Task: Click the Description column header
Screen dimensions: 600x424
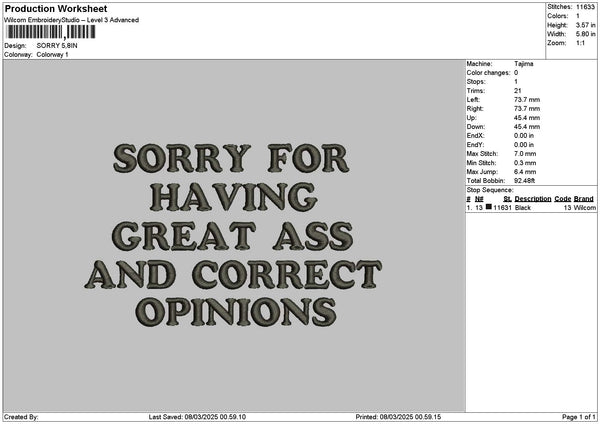Action: coord(533,199)
